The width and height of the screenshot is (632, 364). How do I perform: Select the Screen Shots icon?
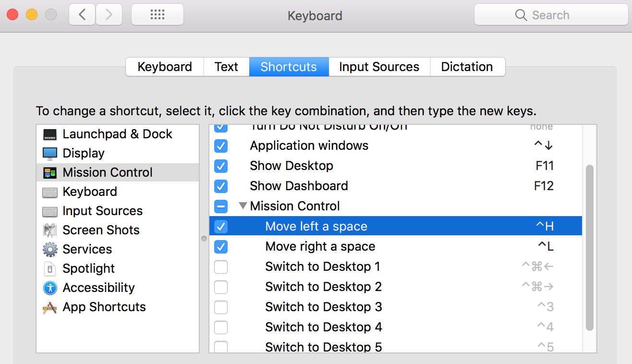pyautogui.click(x=50, y=230)
